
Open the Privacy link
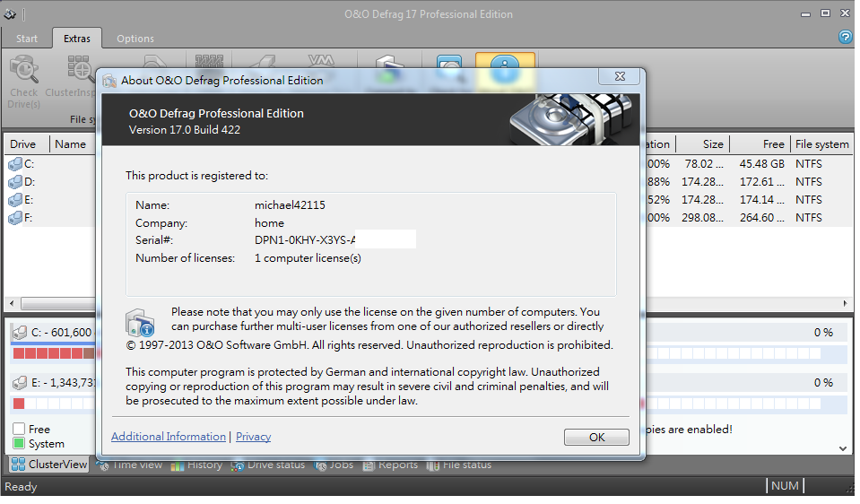(254, 437)
